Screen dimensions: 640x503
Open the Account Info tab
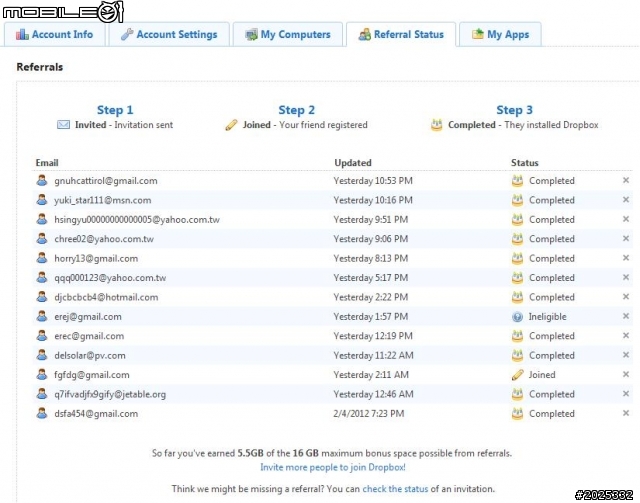point(54,34)
